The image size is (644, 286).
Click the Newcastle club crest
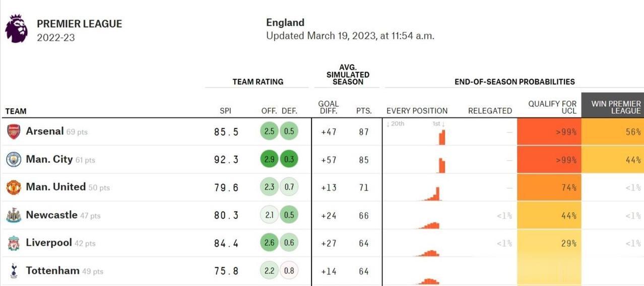pyautogui.click(x=14, y=216)
